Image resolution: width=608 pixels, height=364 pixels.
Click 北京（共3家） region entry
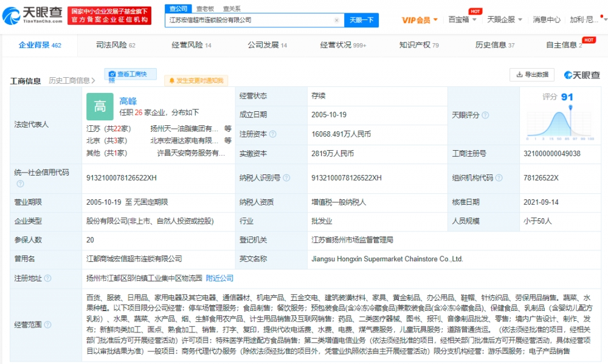[106, 141]
